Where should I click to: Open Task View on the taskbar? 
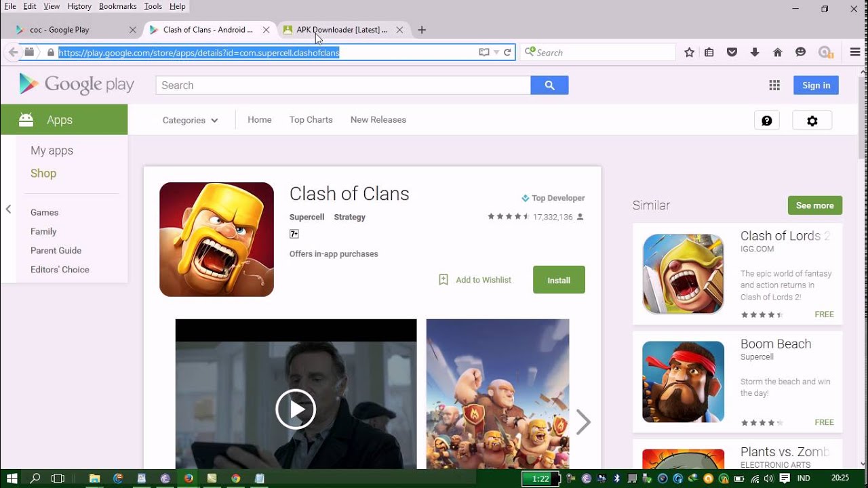(58, 478)
